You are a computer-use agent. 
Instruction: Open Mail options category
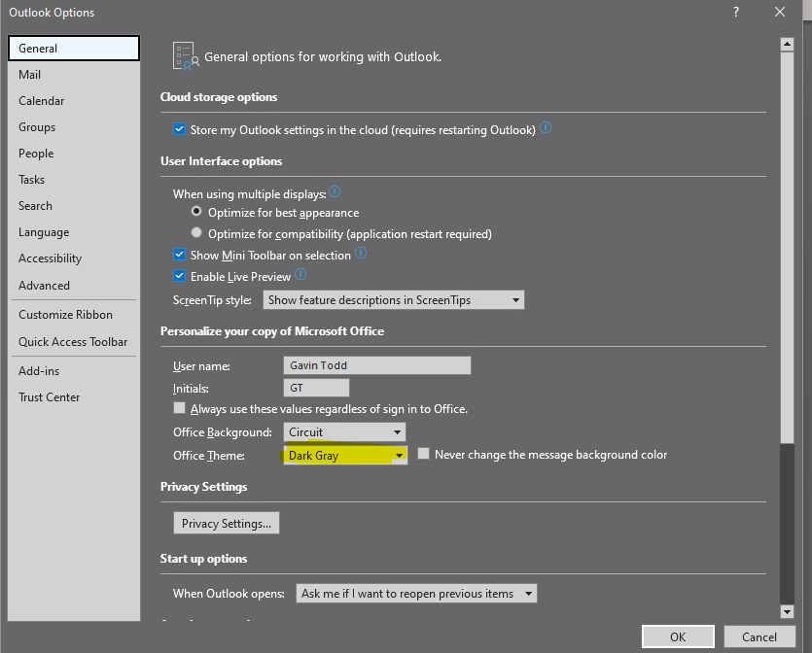(x=74, y=75)
